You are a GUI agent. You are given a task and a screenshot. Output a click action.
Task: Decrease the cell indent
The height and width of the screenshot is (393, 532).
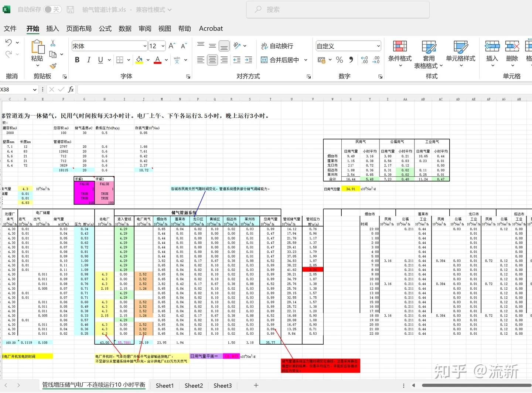[237, 60]
